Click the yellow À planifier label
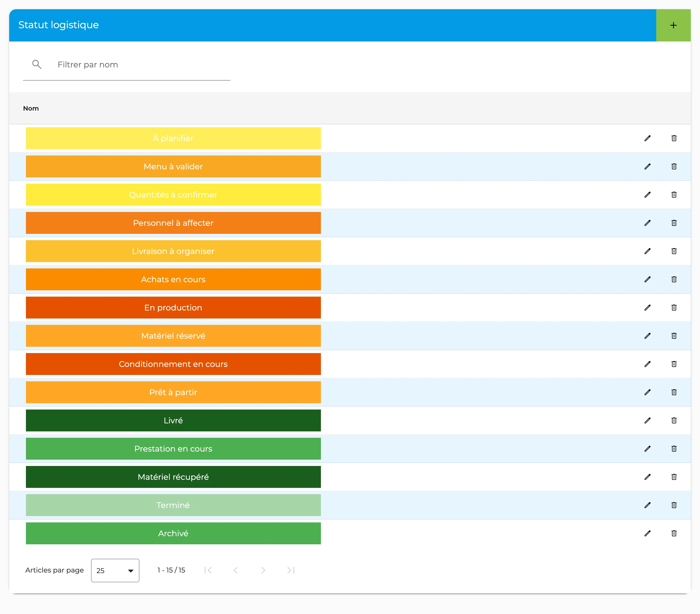This screenshot has height=614, width=700. (x=173, y=138)
